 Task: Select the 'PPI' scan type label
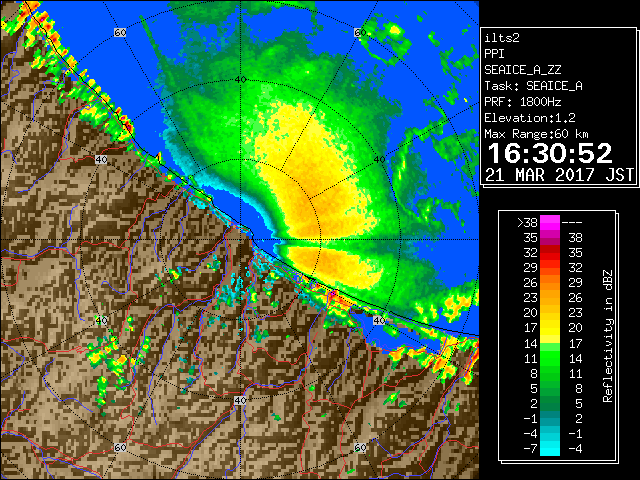coord(494,54)
